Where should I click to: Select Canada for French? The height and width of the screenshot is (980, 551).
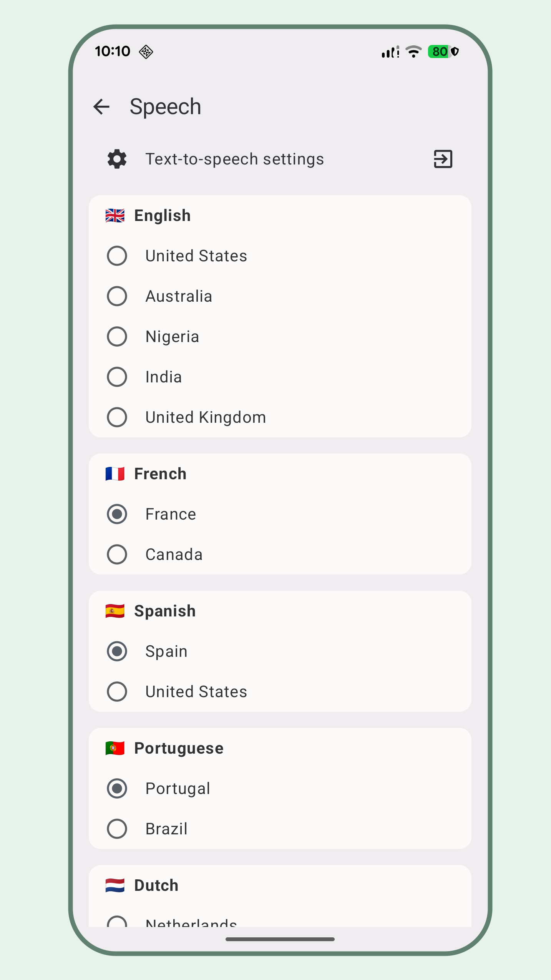pos(117,555)
